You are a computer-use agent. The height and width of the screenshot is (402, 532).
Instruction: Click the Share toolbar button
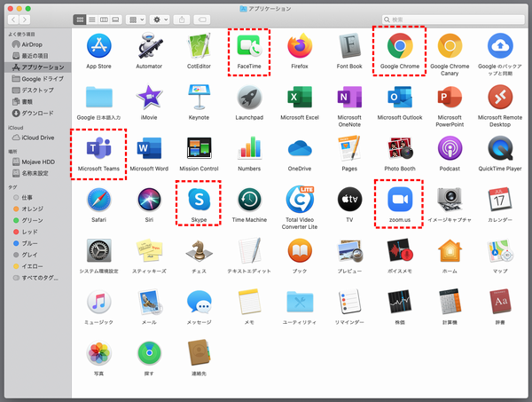pyautogui.click(x=182, y=20)
